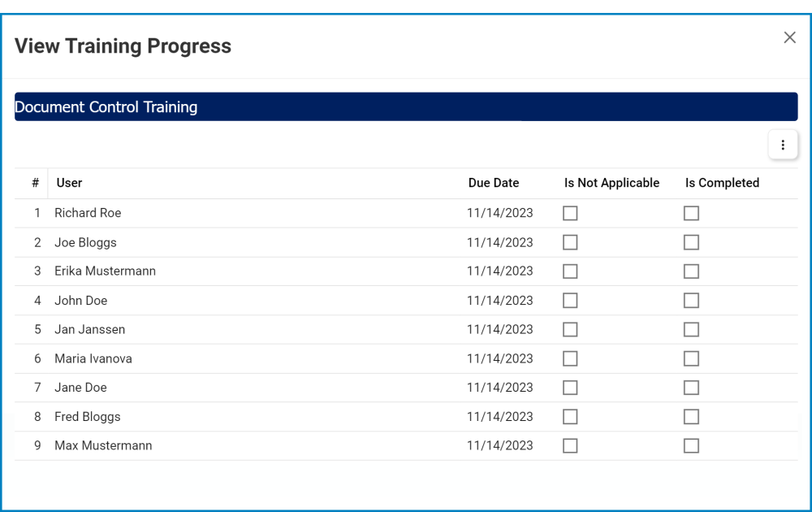
Task: Click the User column header
Action: pyautogui.click(x=69, y=183)
